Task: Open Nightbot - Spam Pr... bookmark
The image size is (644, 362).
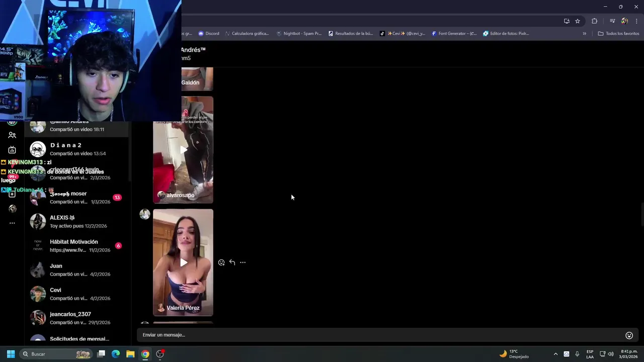Action: [x=299, y=34]
